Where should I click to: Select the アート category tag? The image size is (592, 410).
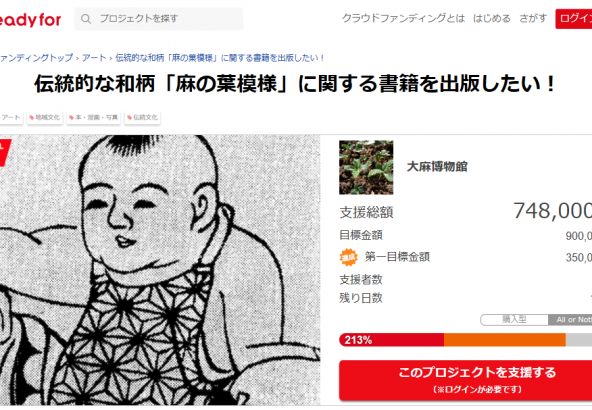pyautogui.click(x=11, y=117)
